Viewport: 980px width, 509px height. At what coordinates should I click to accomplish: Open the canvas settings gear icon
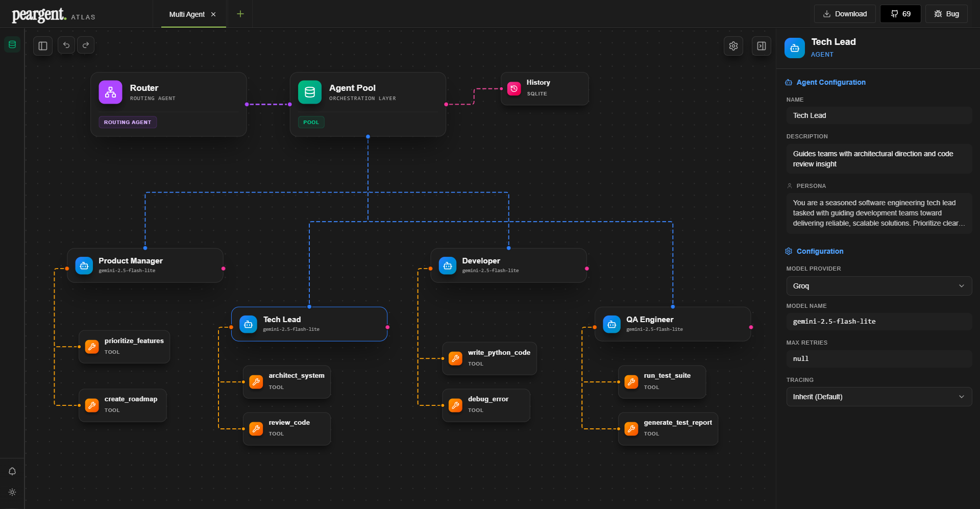733,45
